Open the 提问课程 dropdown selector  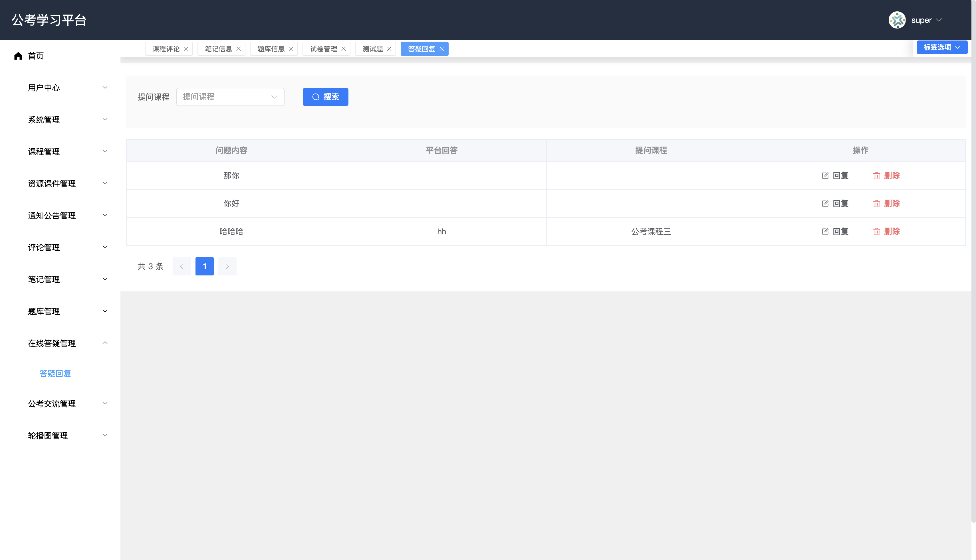[x=230, y=97]
